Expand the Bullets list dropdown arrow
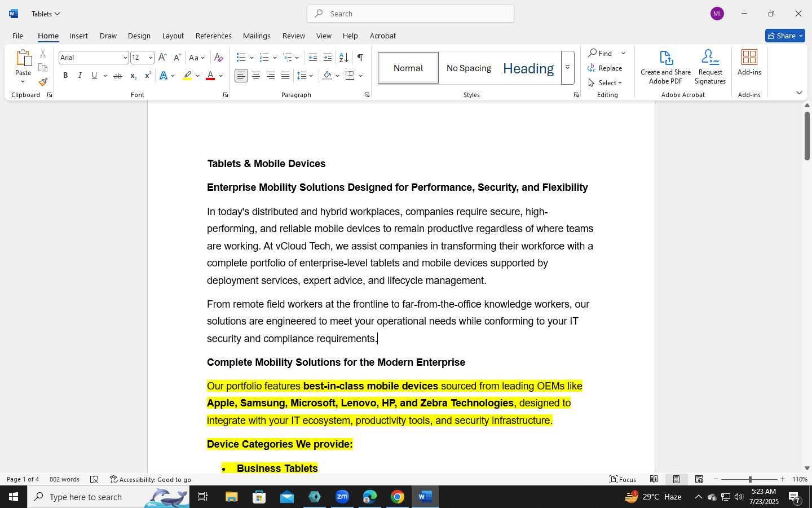The image size is (812, 508). click(x=251, y=58)
